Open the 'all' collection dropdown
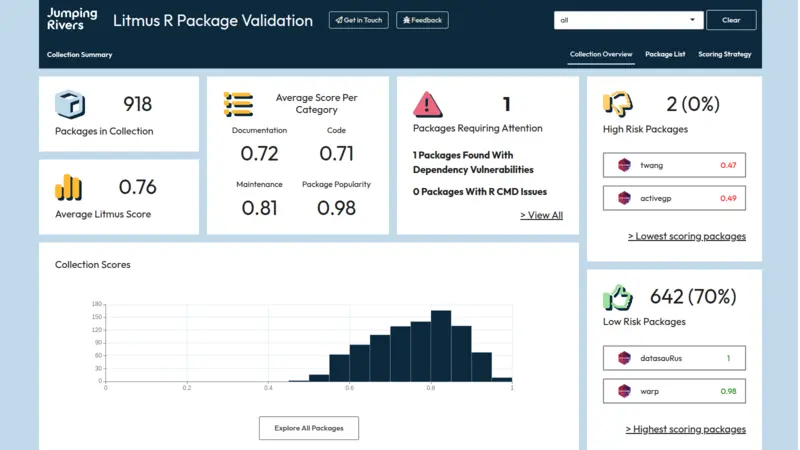The image size is (800, 450). pos(628,20)
